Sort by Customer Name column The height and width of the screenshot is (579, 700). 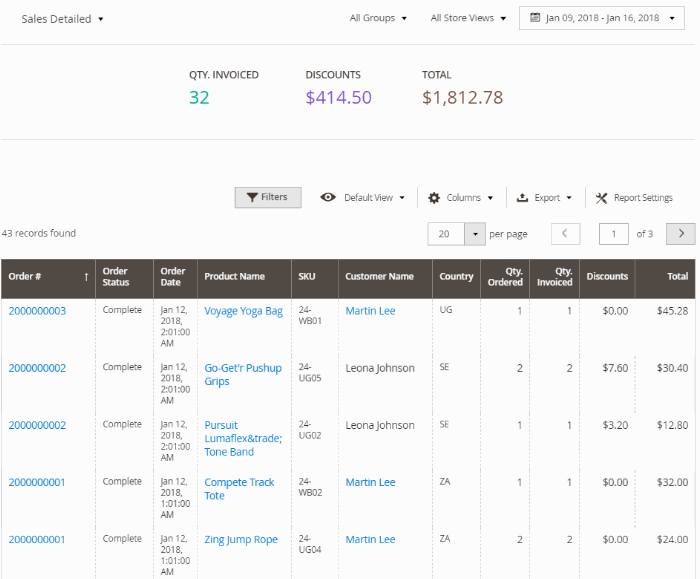pos(385,277)
